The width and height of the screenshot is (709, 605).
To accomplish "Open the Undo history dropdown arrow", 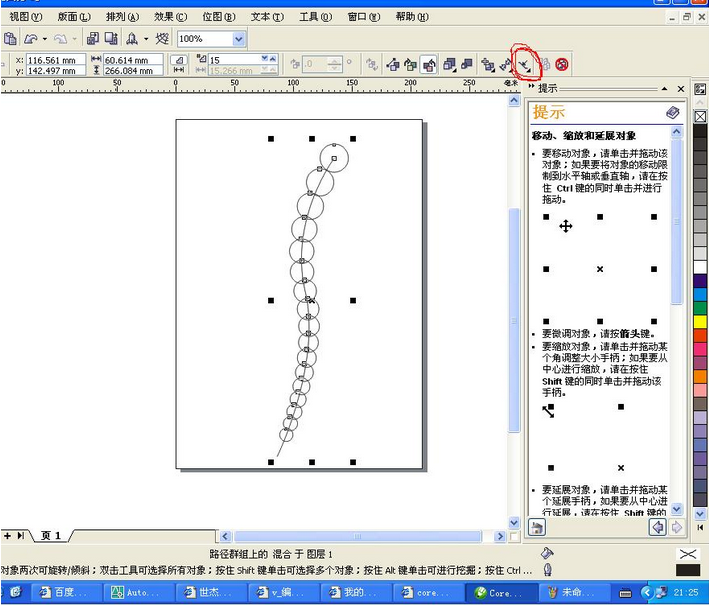I will [x=45, y=39].
